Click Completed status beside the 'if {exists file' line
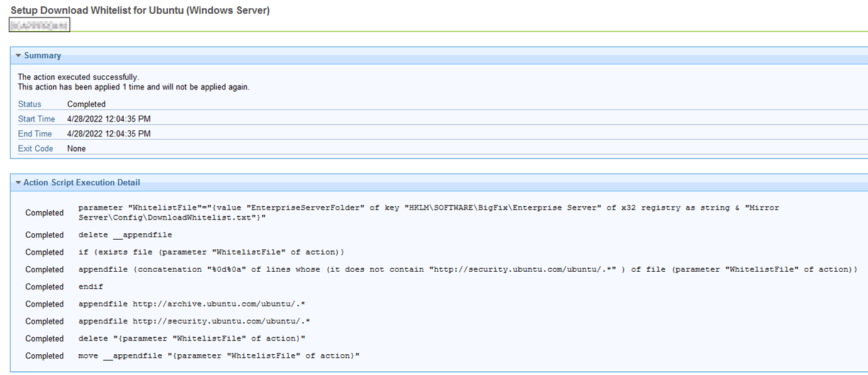 pyautogui.click(x=45, y=252)
